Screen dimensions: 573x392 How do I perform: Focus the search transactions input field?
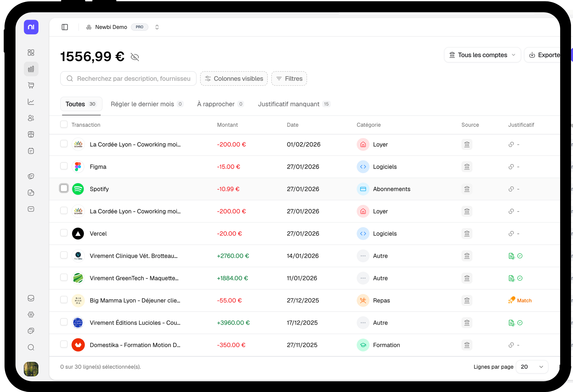(128, 79)
